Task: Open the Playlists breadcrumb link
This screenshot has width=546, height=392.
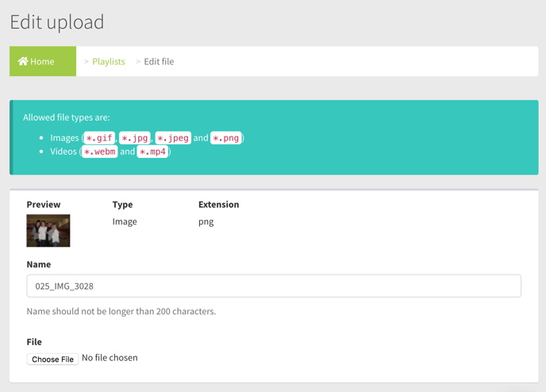Action: pos(109,61)
